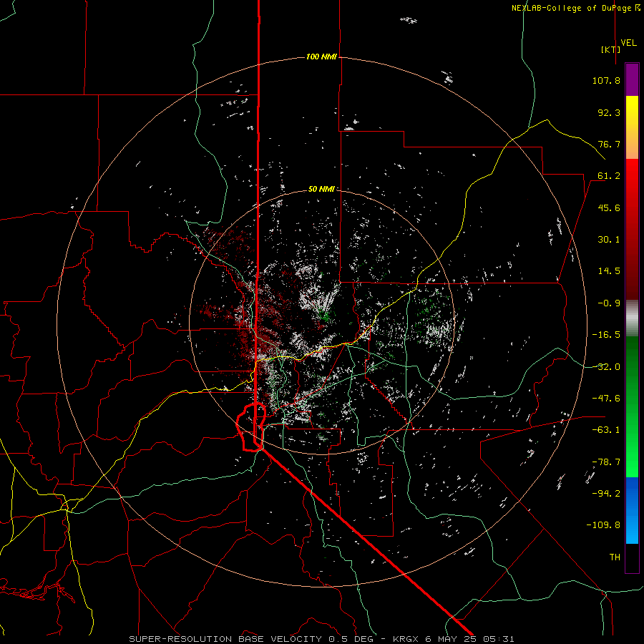Click the SUPER-RESOLUTION BASE VELOCITY caption text
644x644 pixels.
(225, 639)
